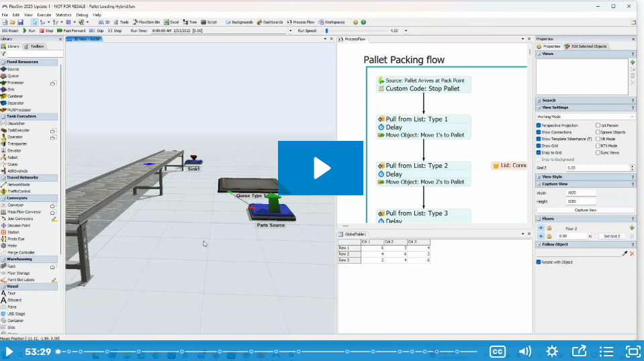The image size is (644, 361).
Task: Disable the Show Grid checkbox
Action: (539, 146)
